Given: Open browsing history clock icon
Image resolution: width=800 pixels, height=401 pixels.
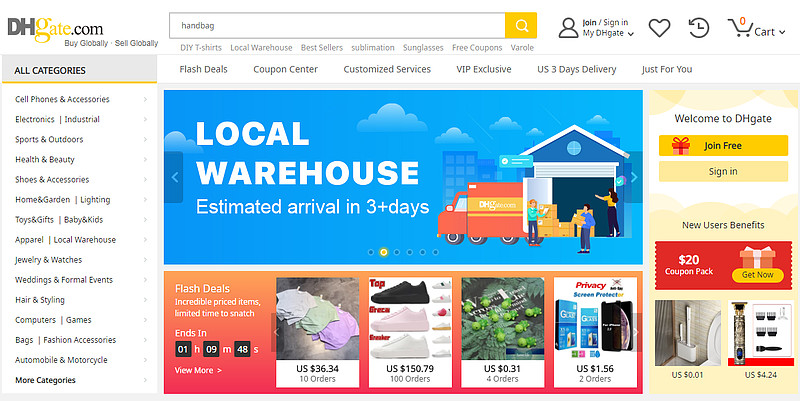Looking at the screenshot, I should click(699, 28).
